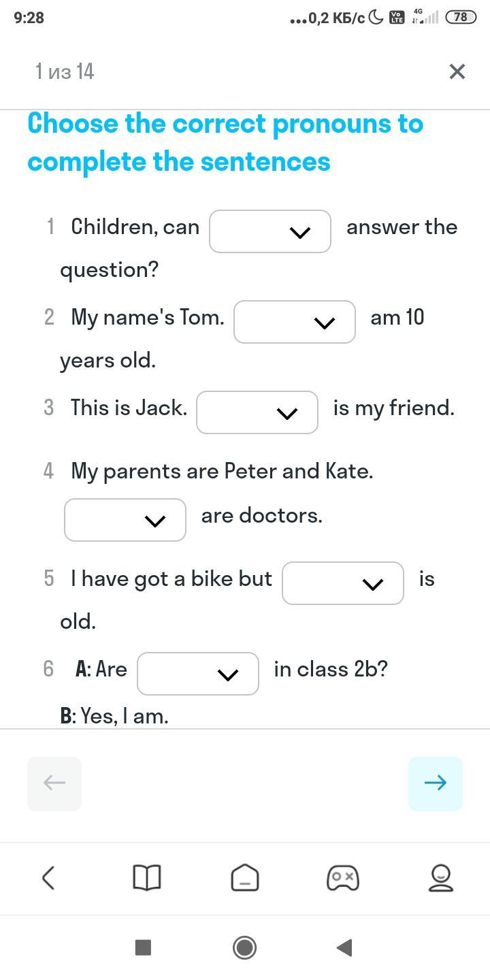
Task: Expand dropdown before 'is my friend'
Action: [x=257, y=412]
